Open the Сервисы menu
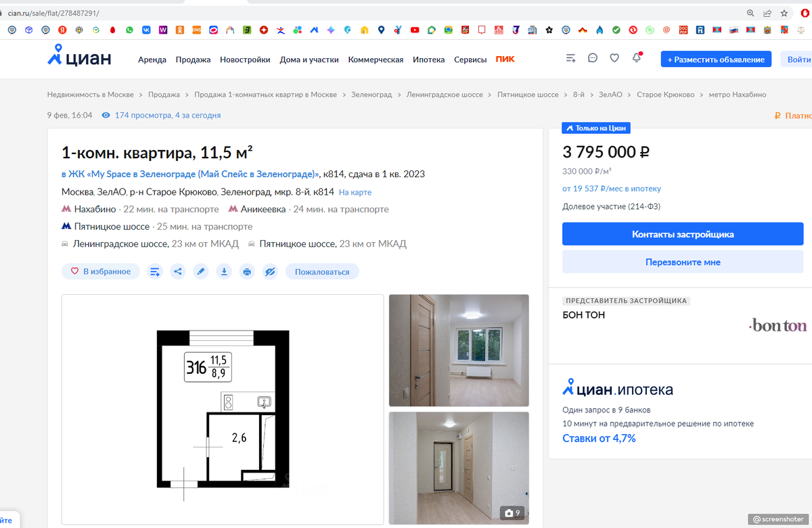Image resolution: width=812 pixels, height=528 pixels. coord(470,59)
